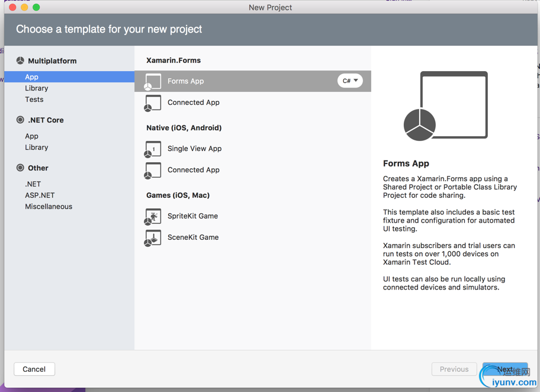The width and height of the screenshot is (540, 392).
Task: Select ASP.NET under Other
Action: pyautogui.click(x=40, y=195)
